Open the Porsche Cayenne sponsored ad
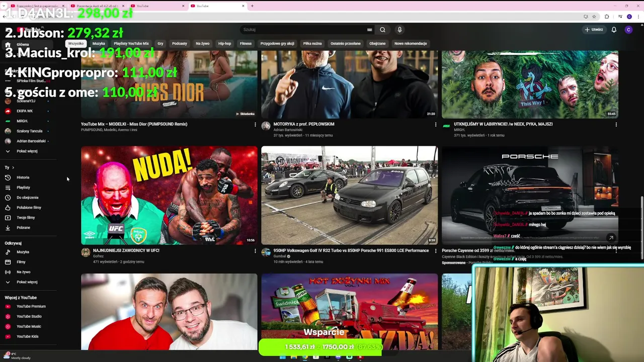Viewport: 644px width, 362px height. coord(530,196)
